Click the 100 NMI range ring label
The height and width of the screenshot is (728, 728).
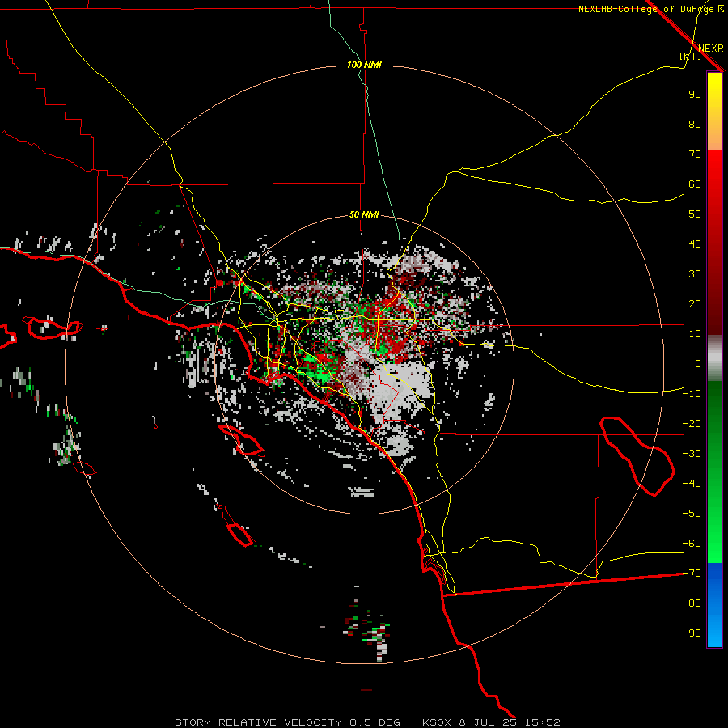click(x=364, y=65)
